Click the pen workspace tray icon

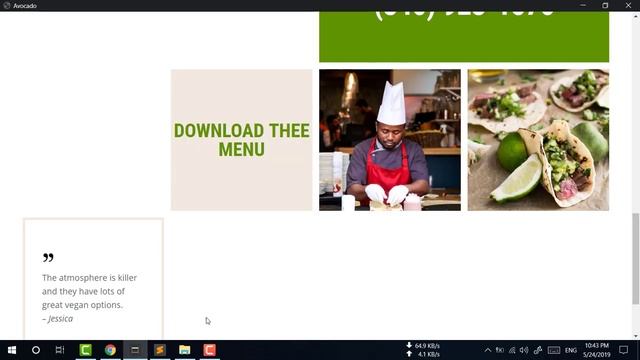(538, 350)
